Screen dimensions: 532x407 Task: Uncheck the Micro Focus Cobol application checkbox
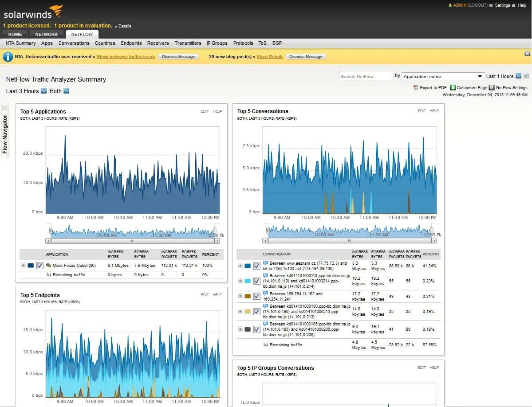(39, 265)
